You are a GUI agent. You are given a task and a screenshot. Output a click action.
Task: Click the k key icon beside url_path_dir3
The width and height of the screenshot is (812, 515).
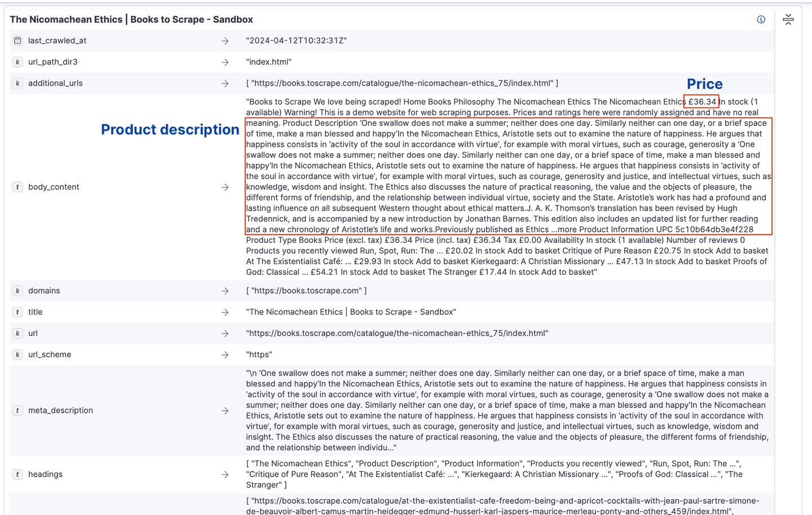click(x=17, y=61)
